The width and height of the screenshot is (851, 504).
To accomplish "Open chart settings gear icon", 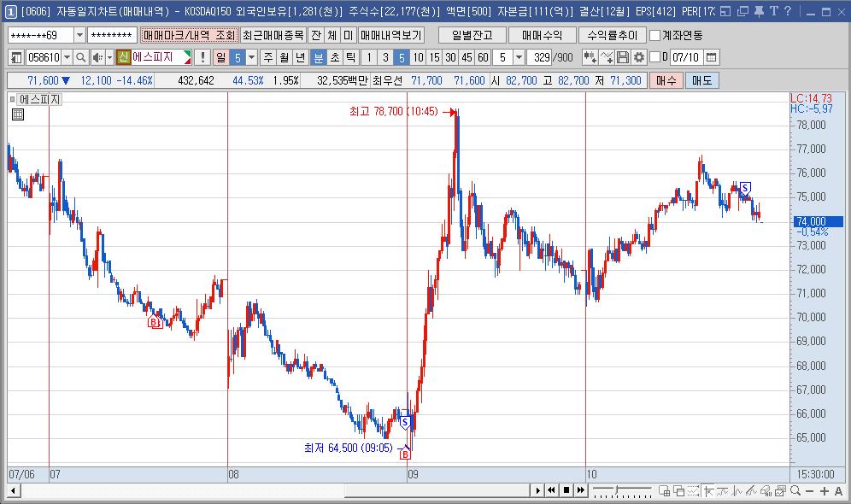I will [639, 57].
